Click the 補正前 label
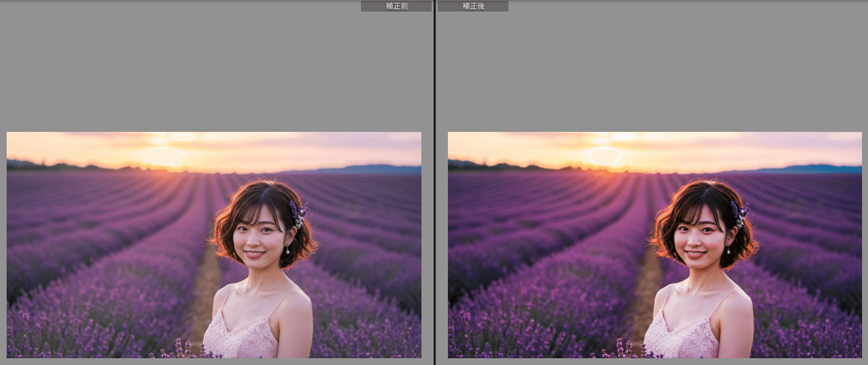This screenshot has width=868, height=365. pos(396,6)
